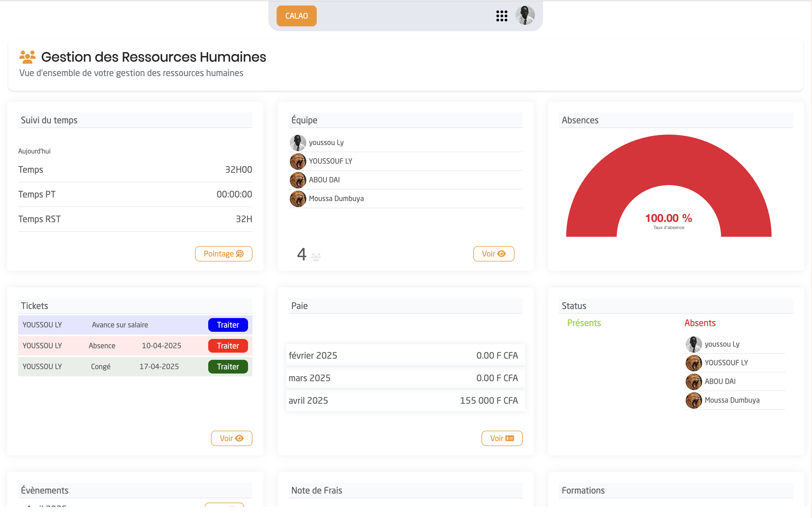Click Moussa Dumbuya avatar in Équipe list
812x518 pixels.
click(x=298, y=199)
